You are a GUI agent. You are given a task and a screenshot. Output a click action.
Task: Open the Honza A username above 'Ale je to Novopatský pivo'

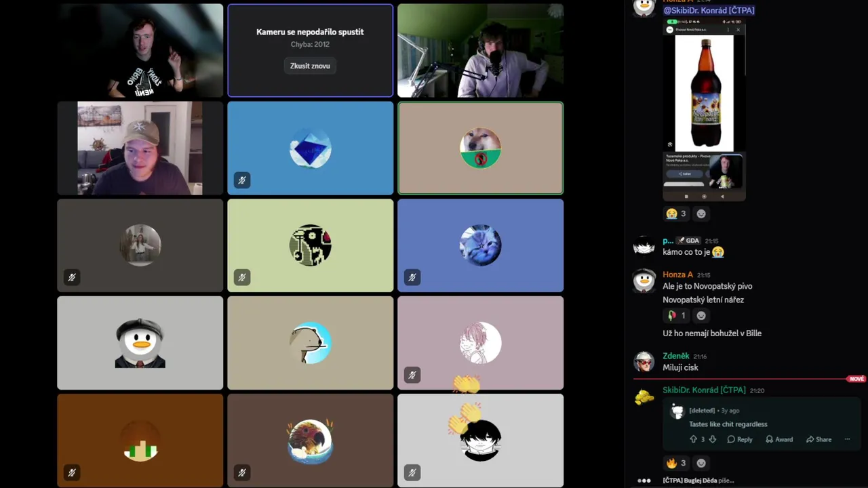677,274
